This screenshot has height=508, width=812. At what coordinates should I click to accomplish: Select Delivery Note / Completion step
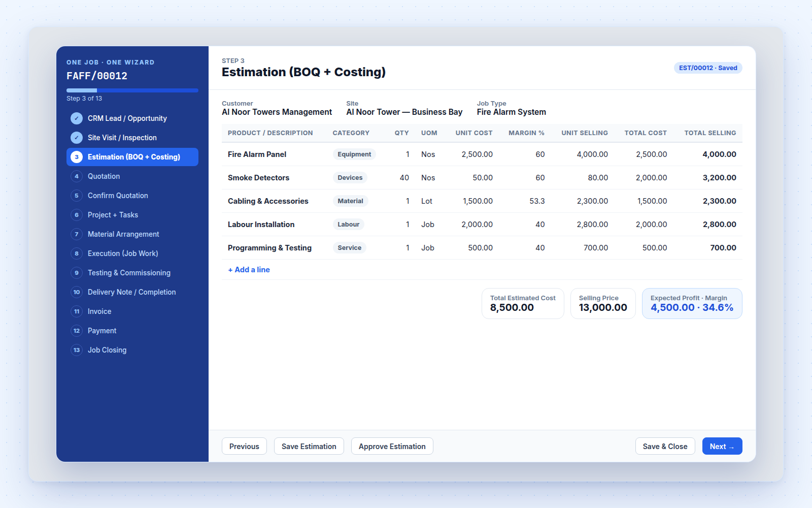(132, 292)
